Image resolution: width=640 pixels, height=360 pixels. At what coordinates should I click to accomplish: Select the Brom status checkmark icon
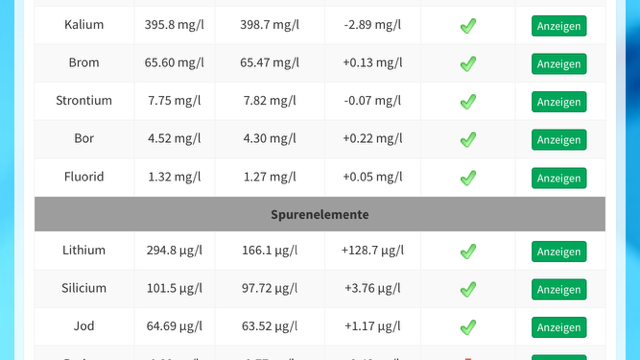468,64
